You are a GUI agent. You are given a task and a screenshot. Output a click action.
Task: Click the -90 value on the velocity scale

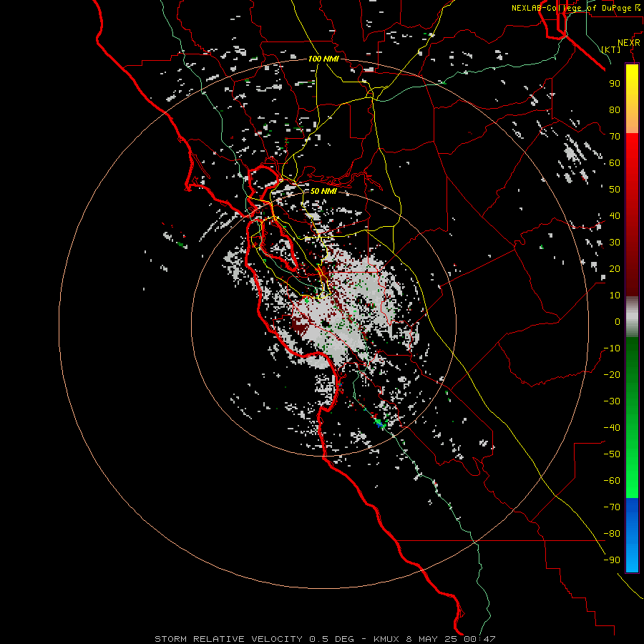coord(612,560)
